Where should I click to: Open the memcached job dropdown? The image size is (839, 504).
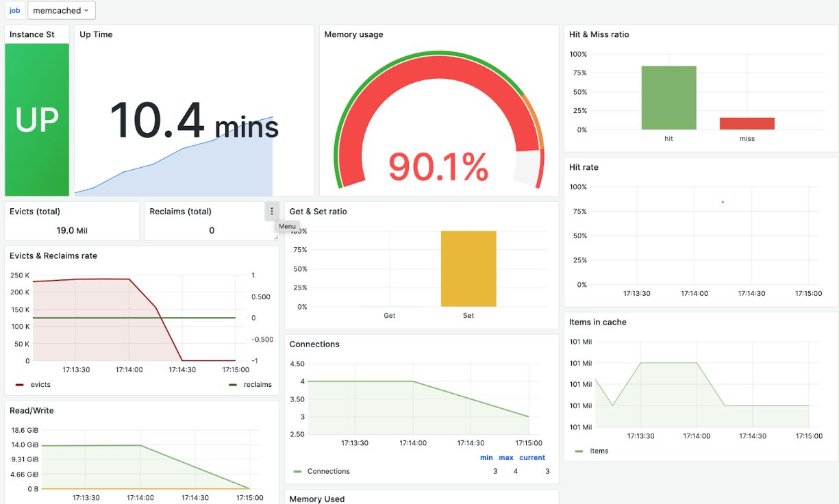click(61, 10)
